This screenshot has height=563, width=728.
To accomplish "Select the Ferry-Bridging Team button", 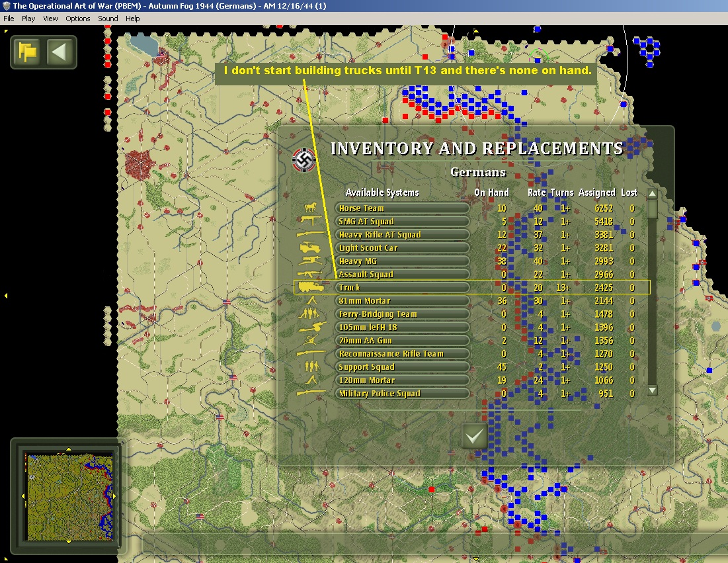I will point(402,314).
